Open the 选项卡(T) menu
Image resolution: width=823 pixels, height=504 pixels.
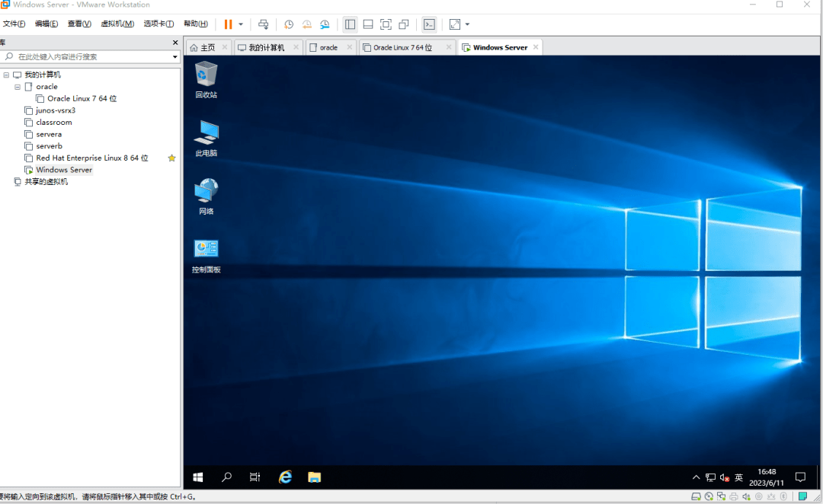click(159, 24)
